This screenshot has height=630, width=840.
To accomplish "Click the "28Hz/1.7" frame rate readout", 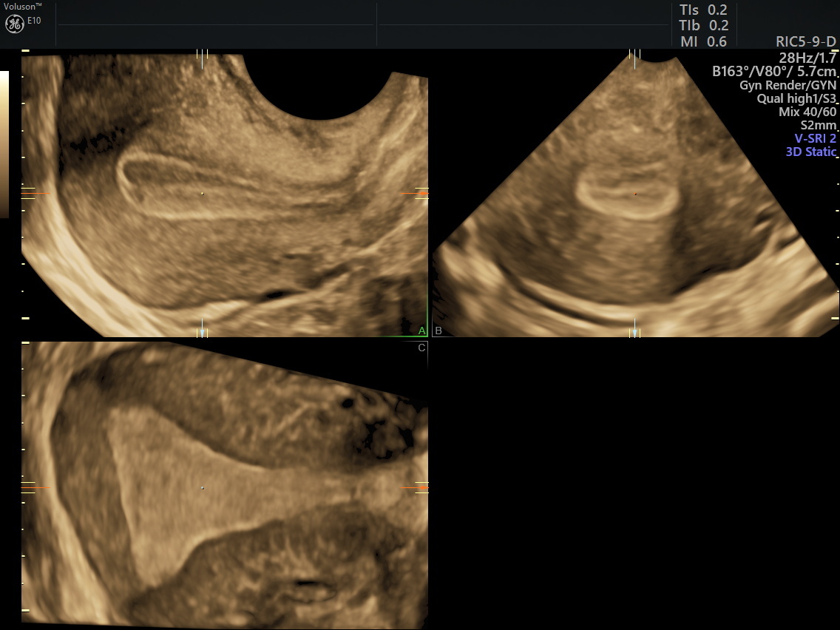I will click(807, 58).
